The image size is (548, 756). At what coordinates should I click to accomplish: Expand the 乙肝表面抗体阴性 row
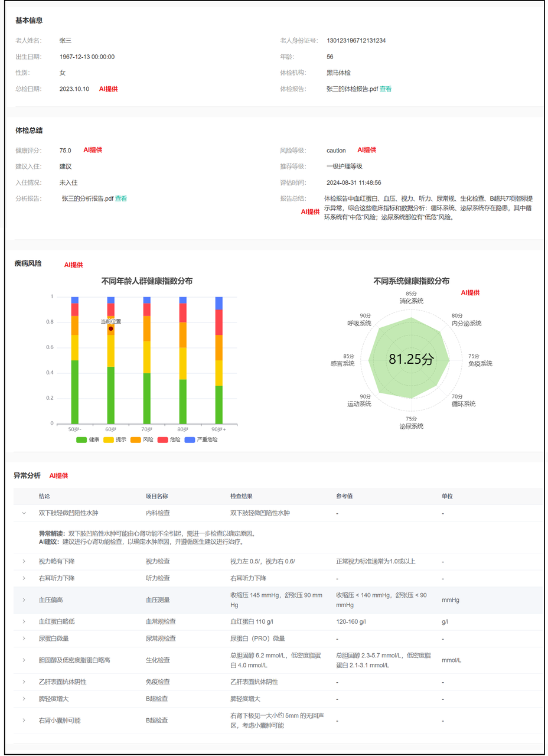point(24,682)
